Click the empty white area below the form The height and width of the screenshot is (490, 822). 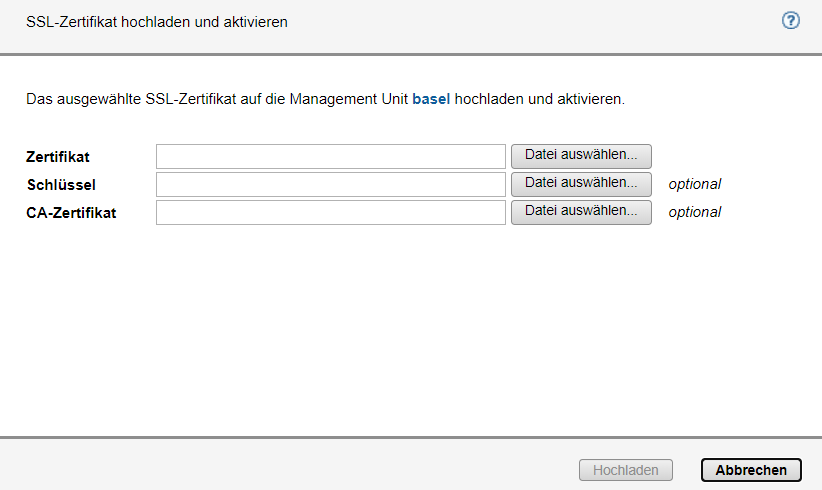(x=410, y=330)
